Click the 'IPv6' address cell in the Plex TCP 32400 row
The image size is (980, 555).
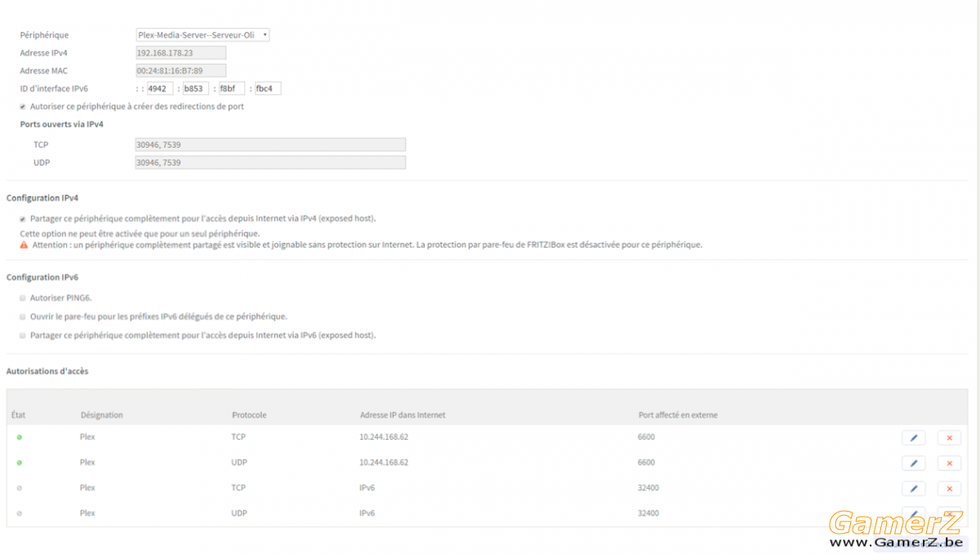367,488
